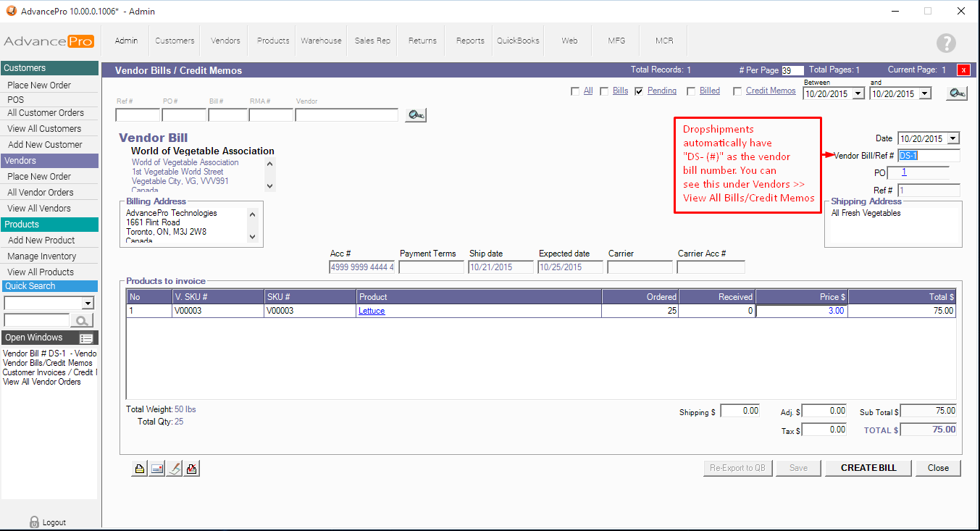Click search icon beside the Vendor filter field
The width and height of the screenshot is (980, 531).
point(415,114)
